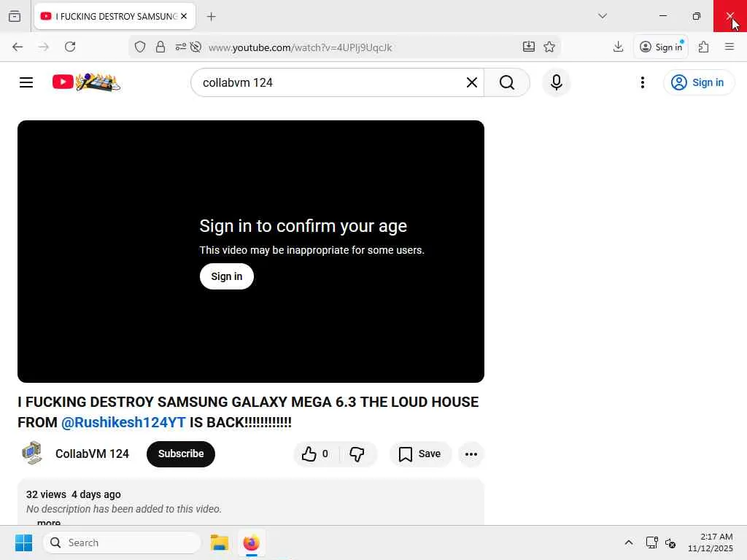Close the YouTube video tab
The width and height of the screenshot is (747, 560).
tap(184, 16)
